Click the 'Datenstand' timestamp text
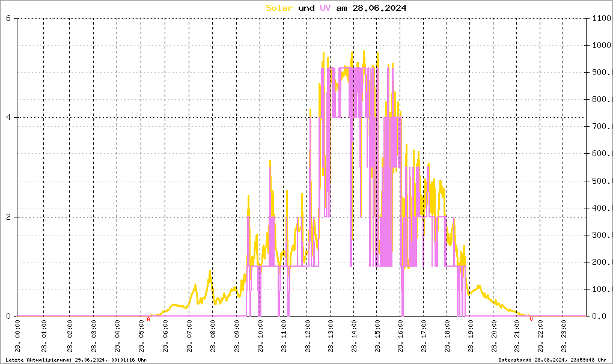This screenshot has height=364, width=613. (552, 360)
